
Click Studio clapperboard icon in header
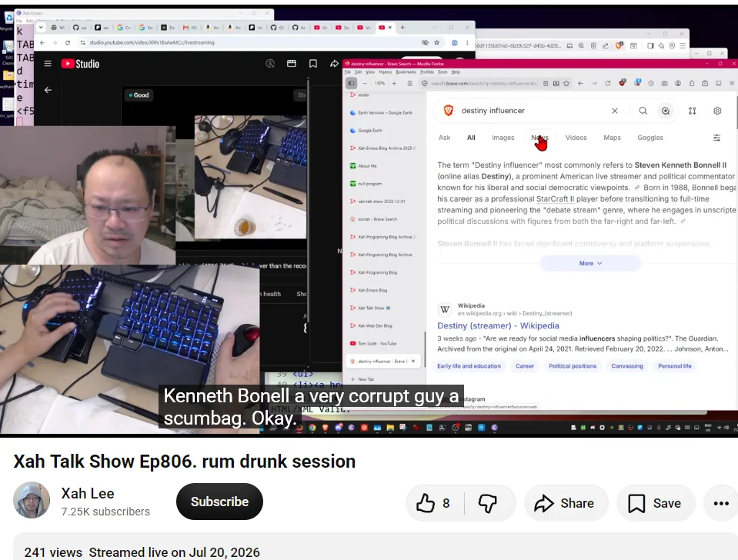(292, 64)
